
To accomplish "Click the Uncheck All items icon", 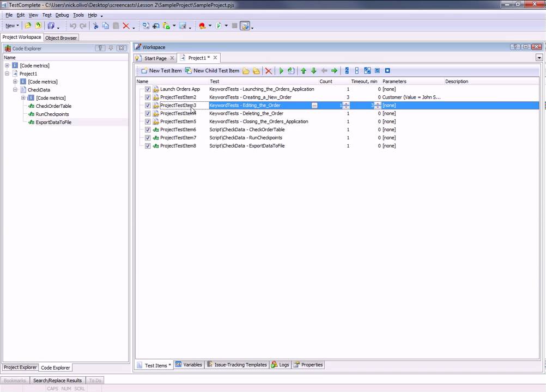I will (357, 71).
